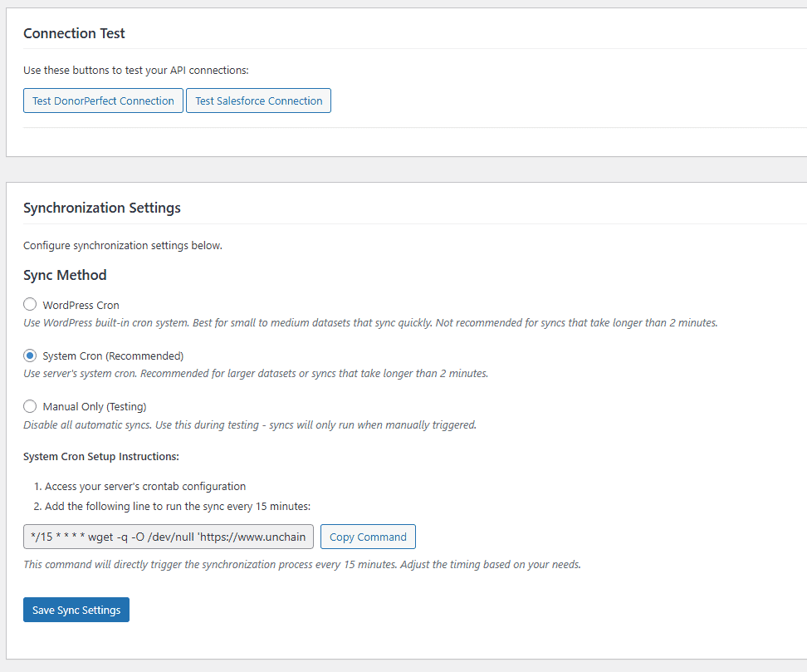807x672 pixels.
Task: Apply settings with Save Sync Settings
Action: coord(76,609)
